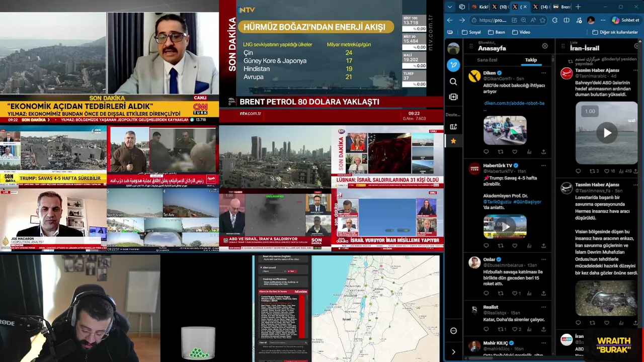Click the app install icon in address bar
This screenshot has height=362, width=644.
pyautogui.click(x=514, y=20)
